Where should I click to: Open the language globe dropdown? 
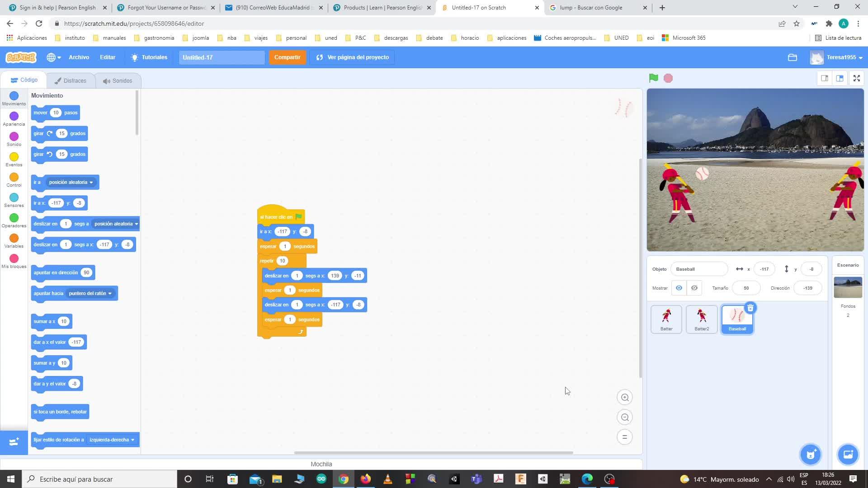pyautogui.click(x=53, y=57)
